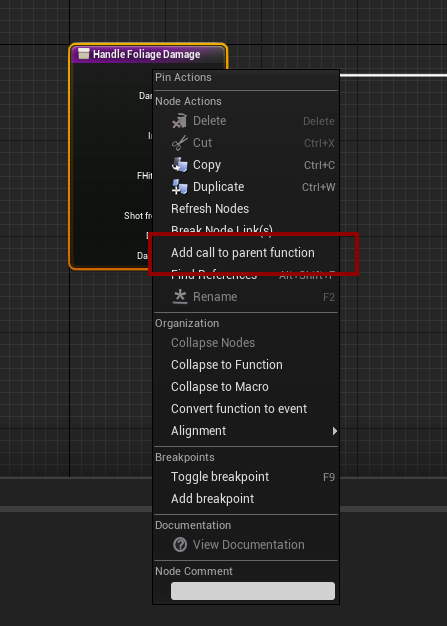Select Collapse to Macro

click(x=220, y=386)
